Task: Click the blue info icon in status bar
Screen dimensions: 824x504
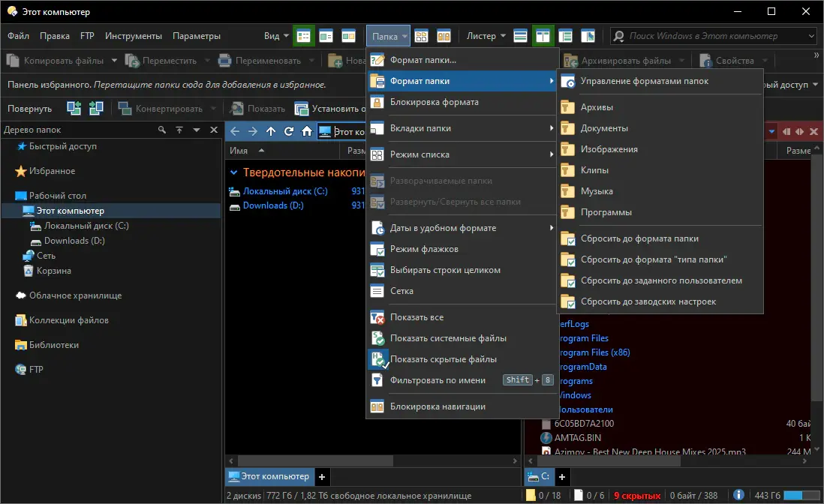Action: coord(738,494)
